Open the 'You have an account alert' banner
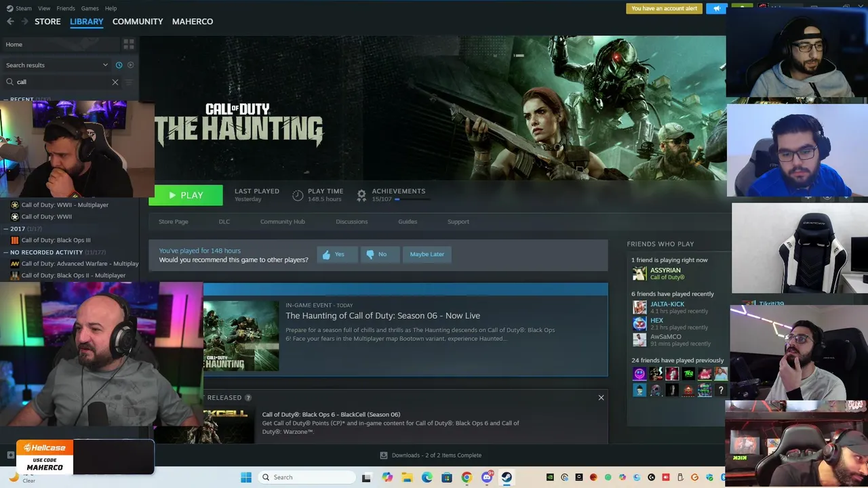 664,8
